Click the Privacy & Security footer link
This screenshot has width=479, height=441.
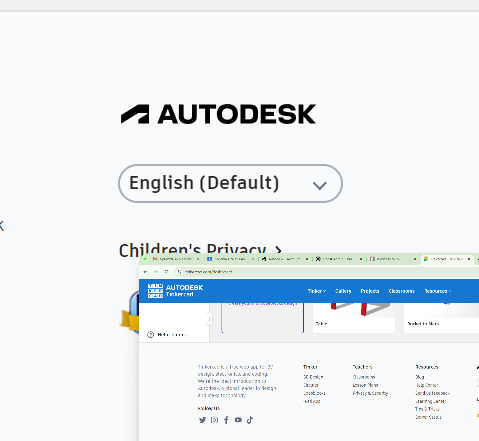click(370, 393)
